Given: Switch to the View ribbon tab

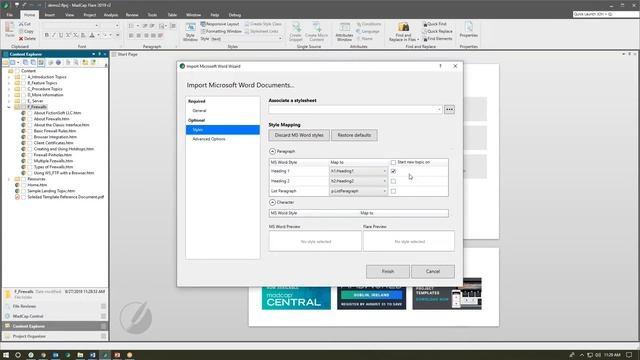Looking at the screenshot, I should [70, 15].
